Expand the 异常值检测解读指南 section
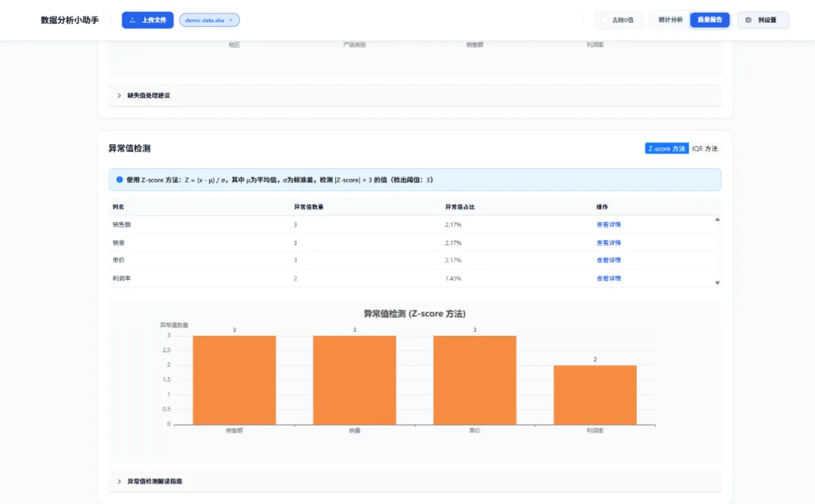 pyautogui.click(x=415, y=481)
